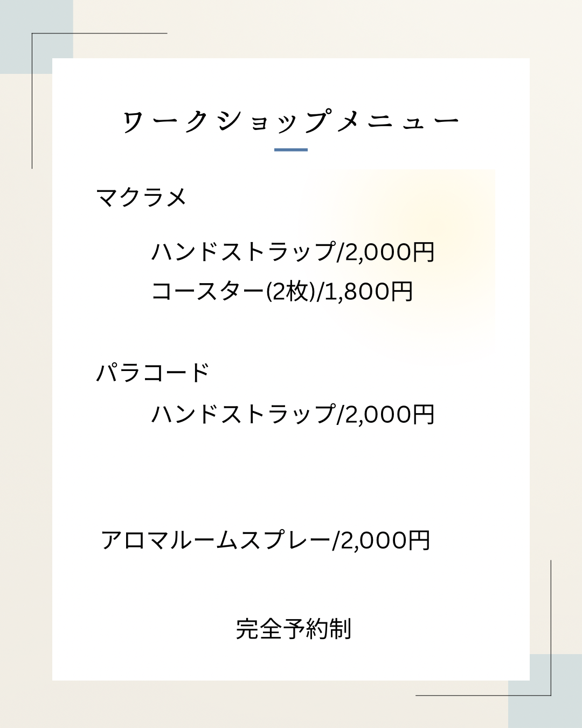The height and width of the screenshot is (728, 582).
Task: Select the "パラコード" section heading
Action: pos(153,373)
